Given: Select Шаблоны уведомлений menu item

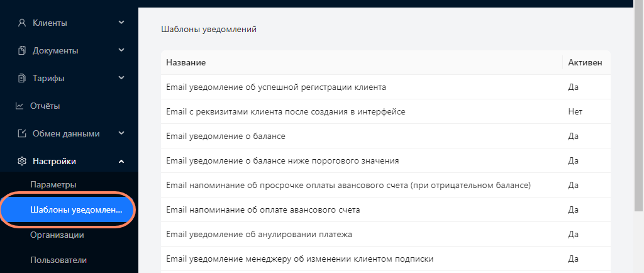Looking at the screenshot, I should click(x=67, y=209).
